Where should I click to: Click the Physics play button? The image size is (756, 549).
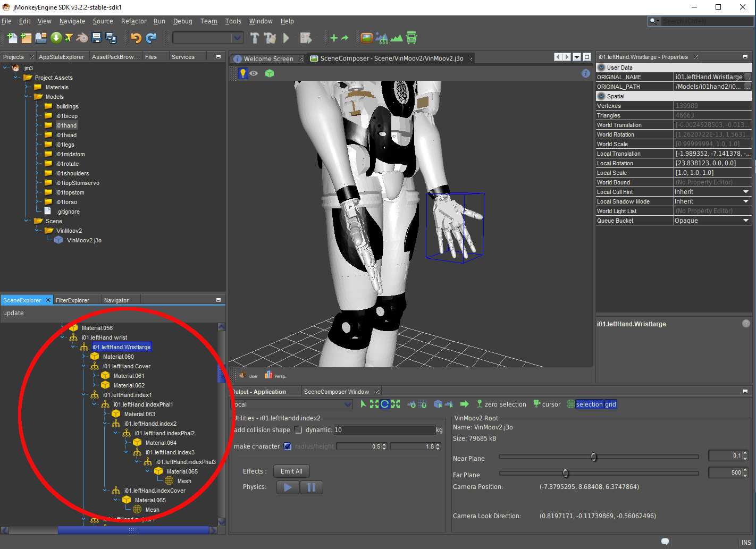tap(288, 487)
